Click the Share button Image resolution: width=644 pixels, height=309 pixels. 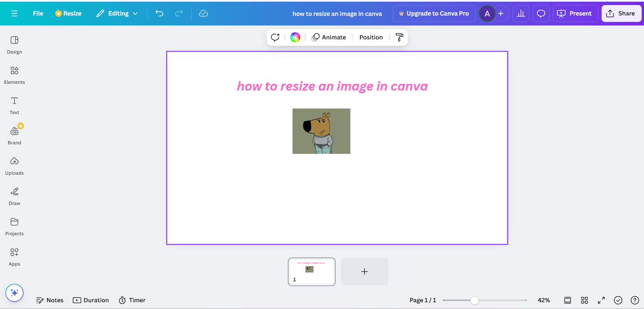pyautogui.click(x=621, y=14)
